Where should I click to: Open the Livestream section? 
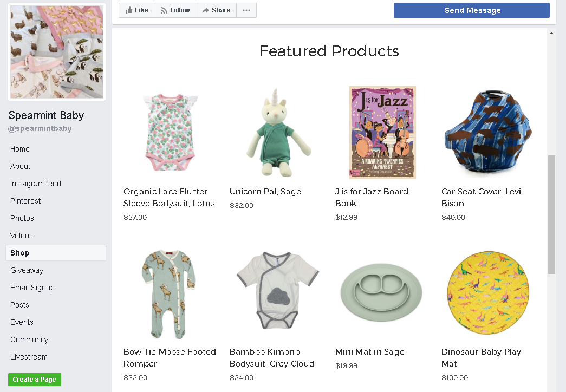(x=29, y=357)
